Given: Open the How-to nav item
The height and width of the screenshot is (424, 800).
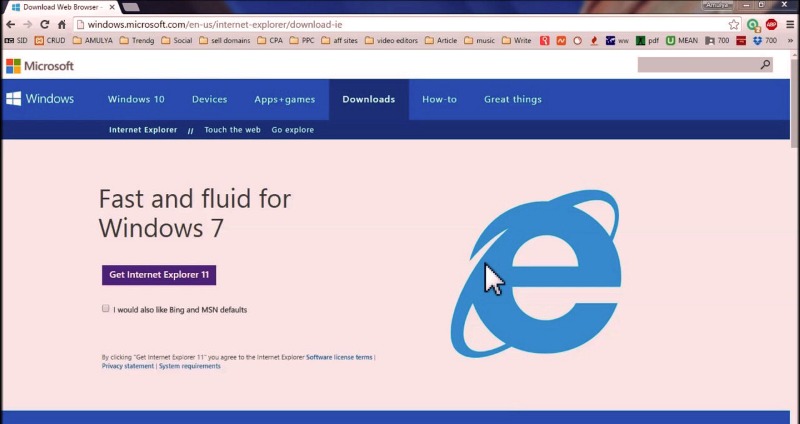Looking at the screenshot, I should pos(439,99).
